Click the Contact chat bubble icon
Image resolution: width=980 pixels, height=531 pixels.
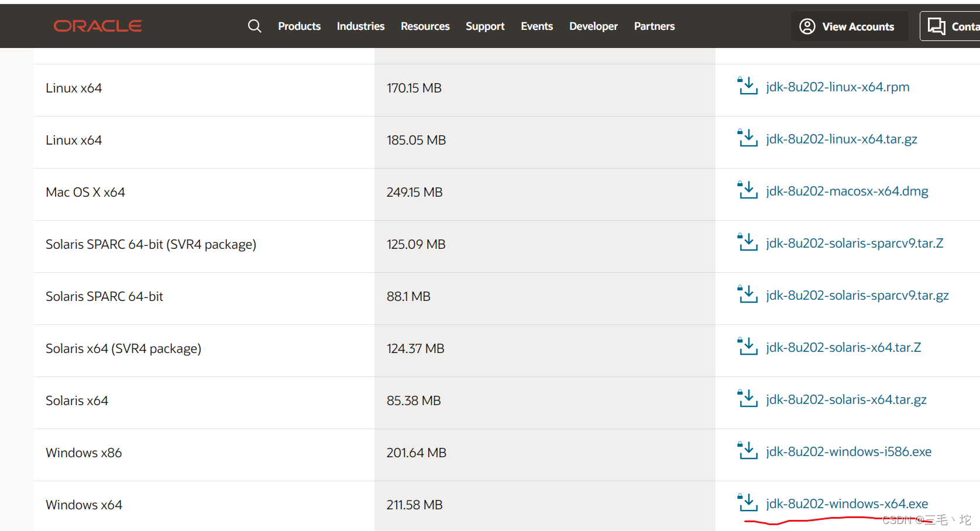[937, 26]
